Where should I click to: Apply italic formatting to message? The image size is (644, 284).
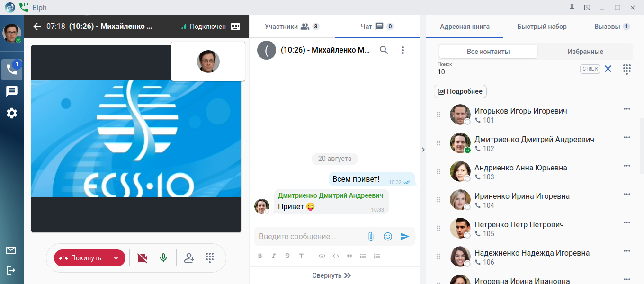coord(274,256)
